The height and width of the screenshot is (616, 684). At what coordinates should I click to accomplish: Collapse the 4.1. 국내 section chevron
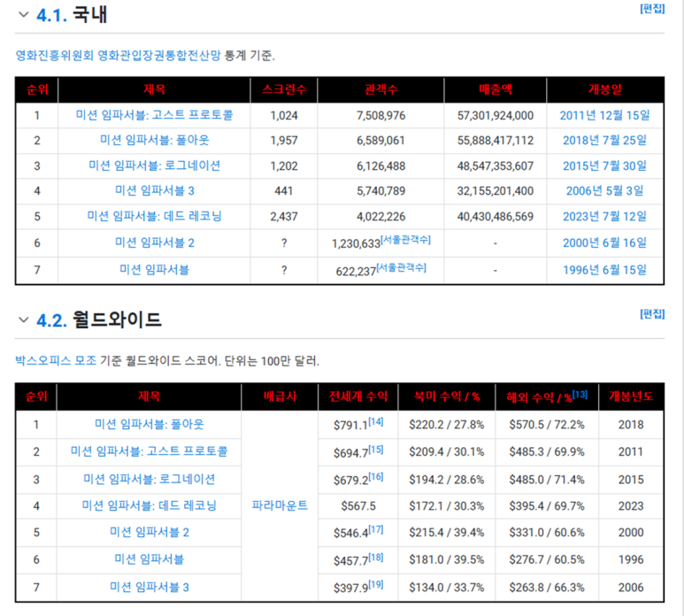click(24, 15)
